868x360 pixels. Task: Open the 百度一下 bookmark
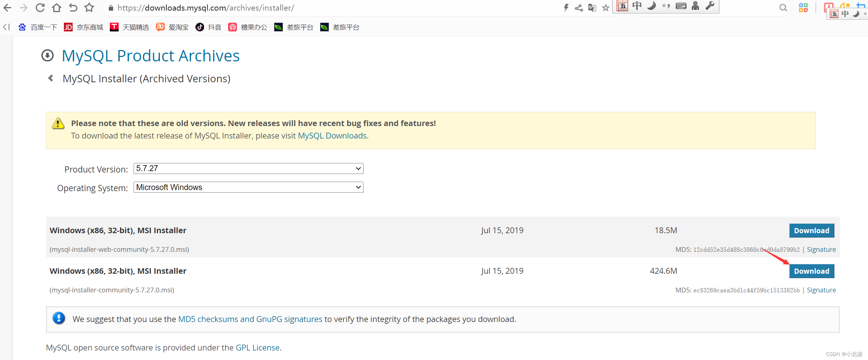click(38, 27)
